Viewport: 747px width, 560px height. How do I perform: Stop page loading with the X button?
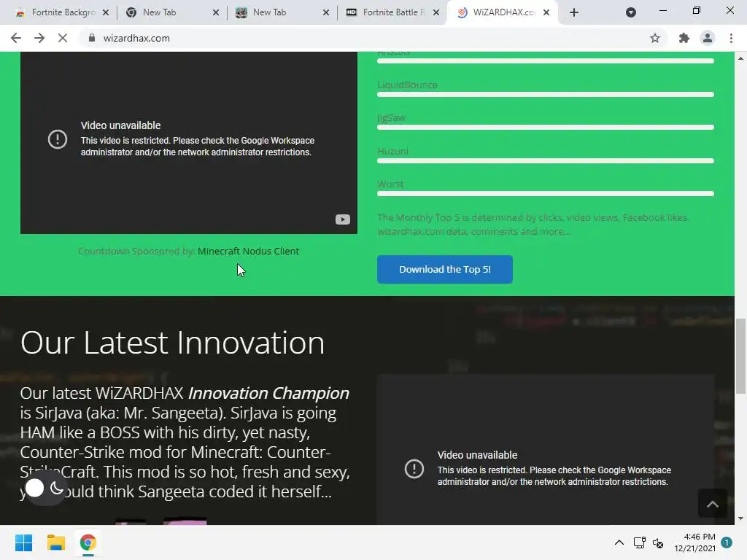[63, 38]
